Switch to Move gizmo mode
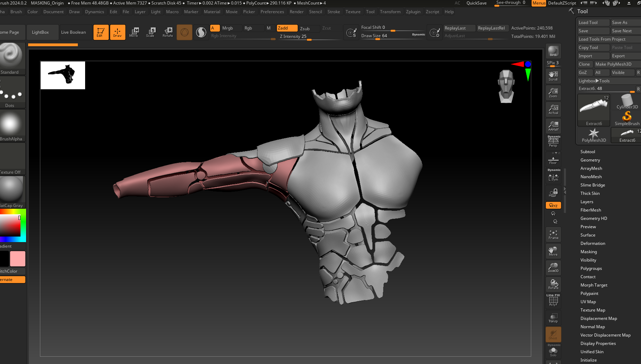Screen dimensions: 641x364 coord(134,32)
